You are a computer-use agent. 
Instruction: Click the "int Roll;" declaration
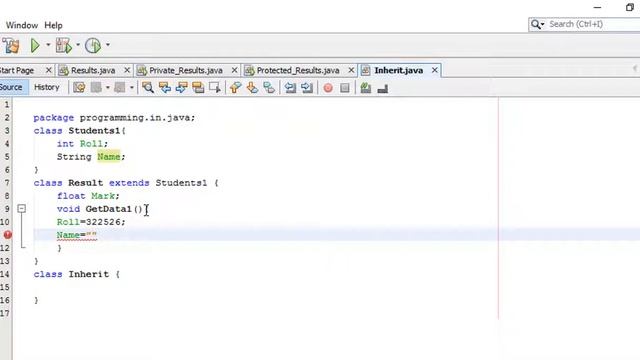[82, 144]
